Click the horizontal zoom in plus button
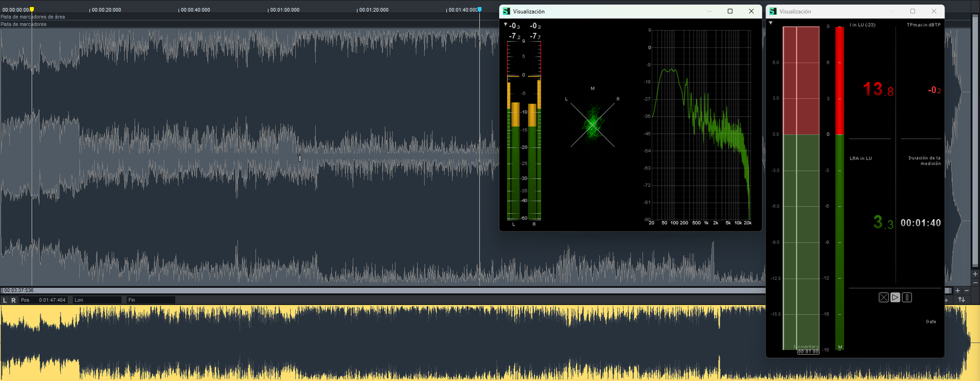The width and height of the screenshot is (980, 381). point(958,290)
